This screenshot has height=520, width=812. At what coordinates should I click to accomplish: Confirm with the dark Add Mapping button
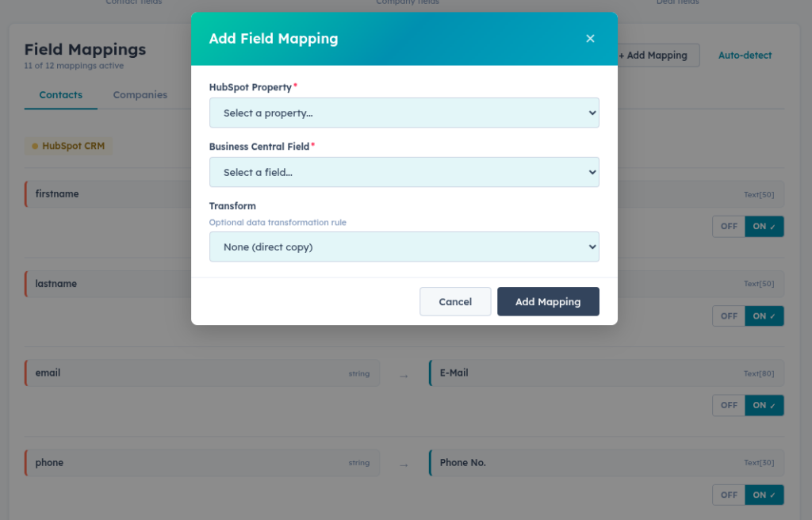548,301
